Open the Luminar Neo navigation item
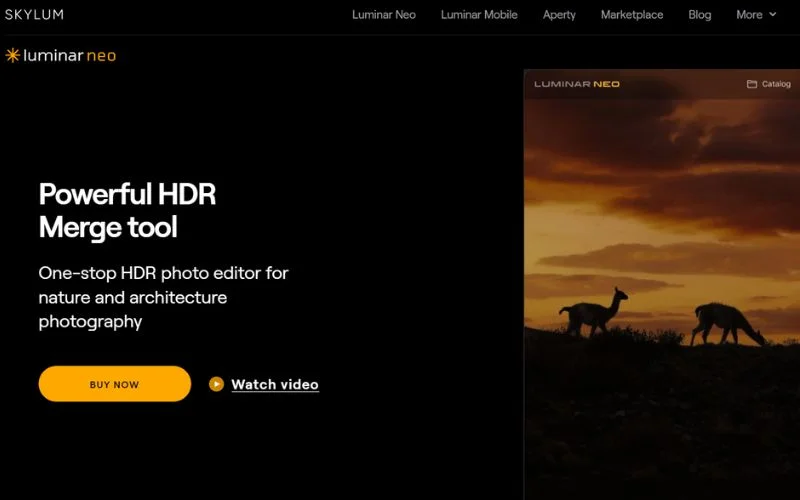Image resolution: width=800 pixels, height=500 pixels. click(383, 15)
